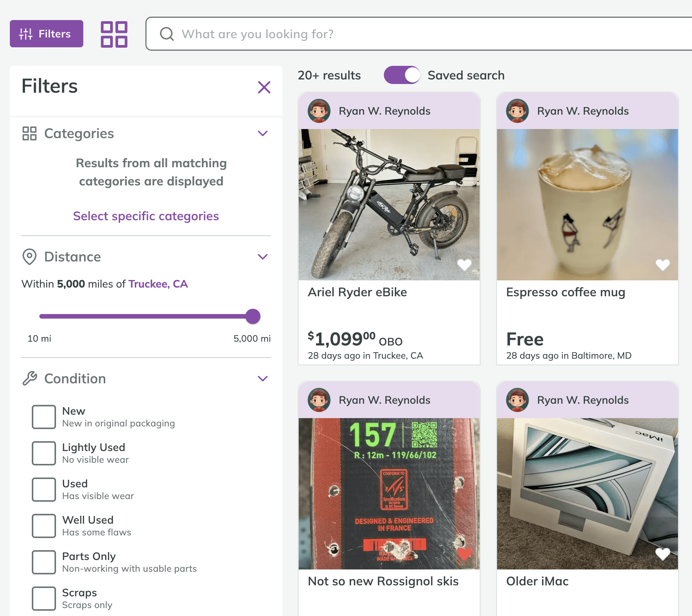Screen dimensions: 692x616
Task: Change location via Truckee, CA link
Action: (x=158, y=284)
